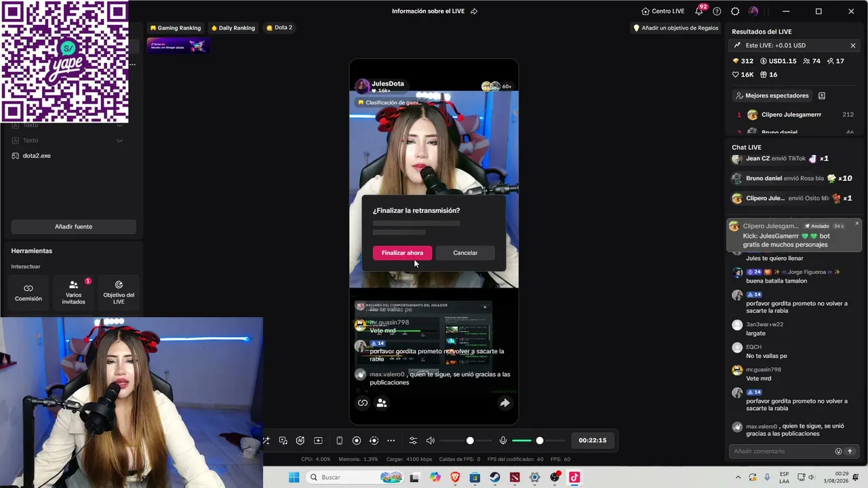Open the Clipero Julesgamerrr top viewer row
The width and height of the screenshot is (868, 488).
click(x=795, y=115)
